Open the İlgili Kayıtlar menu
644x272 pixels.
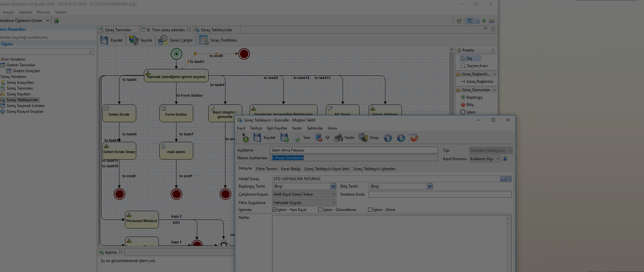[x=277, y=128]
